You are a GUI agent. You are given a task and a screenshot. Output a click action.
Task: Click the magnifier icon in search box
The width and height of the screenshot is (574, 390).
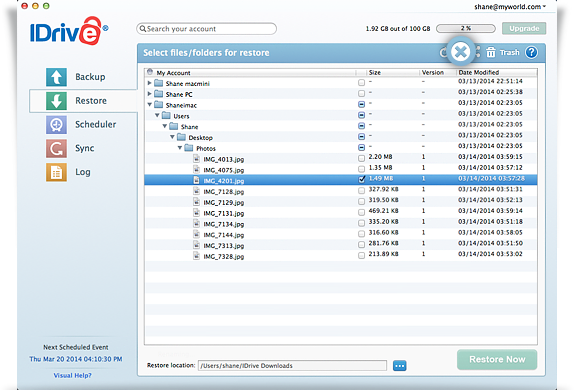[x=142, y=29]
